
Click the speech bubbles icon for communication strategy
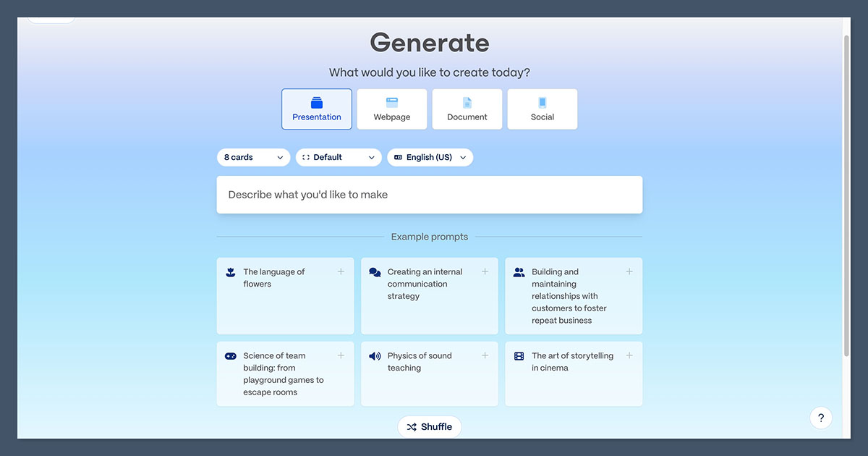374,271
